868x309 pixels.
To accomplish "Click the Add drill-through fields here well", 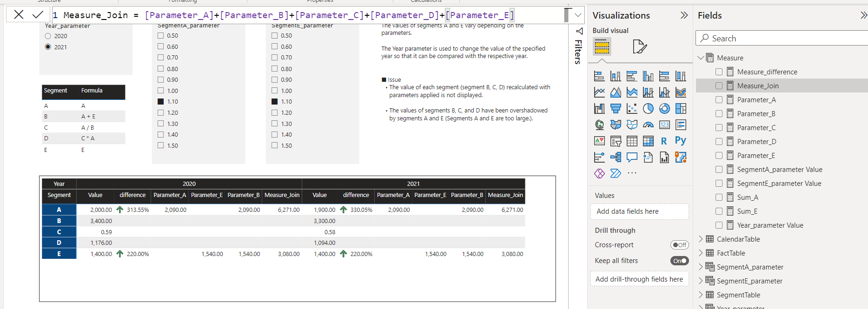I will click(639, 279).
